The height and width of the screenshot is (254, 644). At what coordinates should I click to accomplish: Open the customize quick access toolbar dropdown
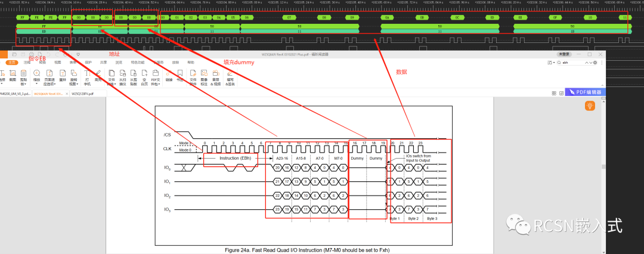click(x=78, y=54)
